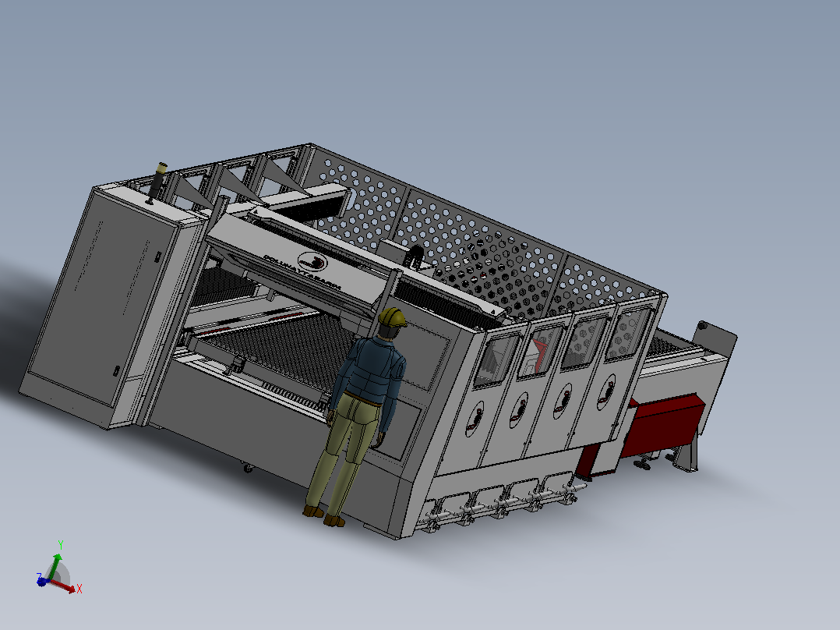Click the red X axis of the orientation triad

(x=63, y=586)
